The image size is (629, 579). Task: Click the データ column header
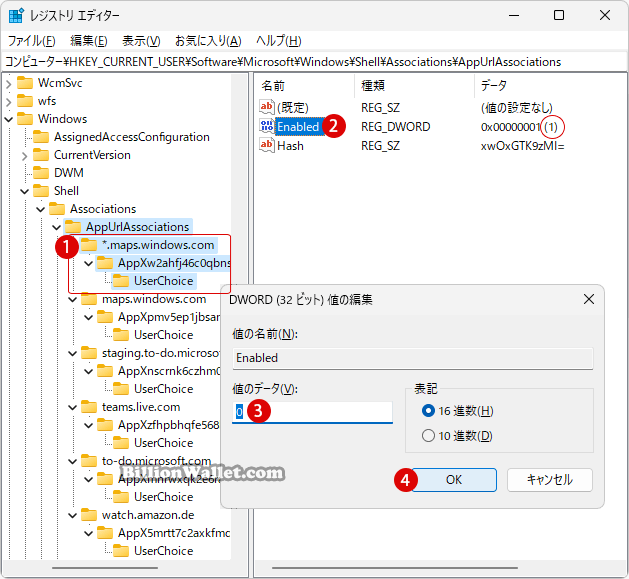coord(493,85)
